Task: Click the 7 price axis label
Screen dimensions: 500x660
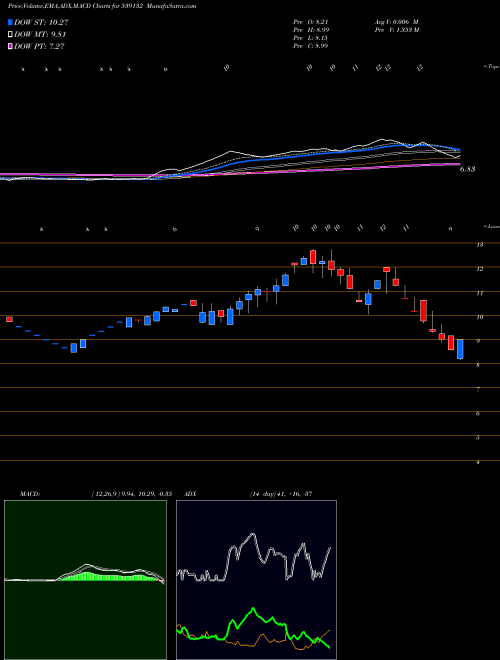Action: point(478,390)
